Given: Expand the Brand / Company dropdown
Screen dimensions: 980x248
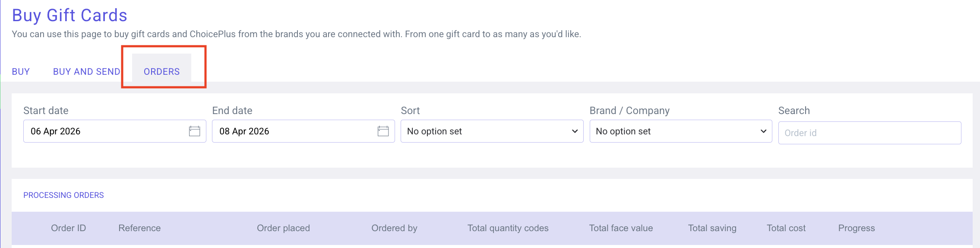Looking at the screenshot, I should click(x=680, y=131).
